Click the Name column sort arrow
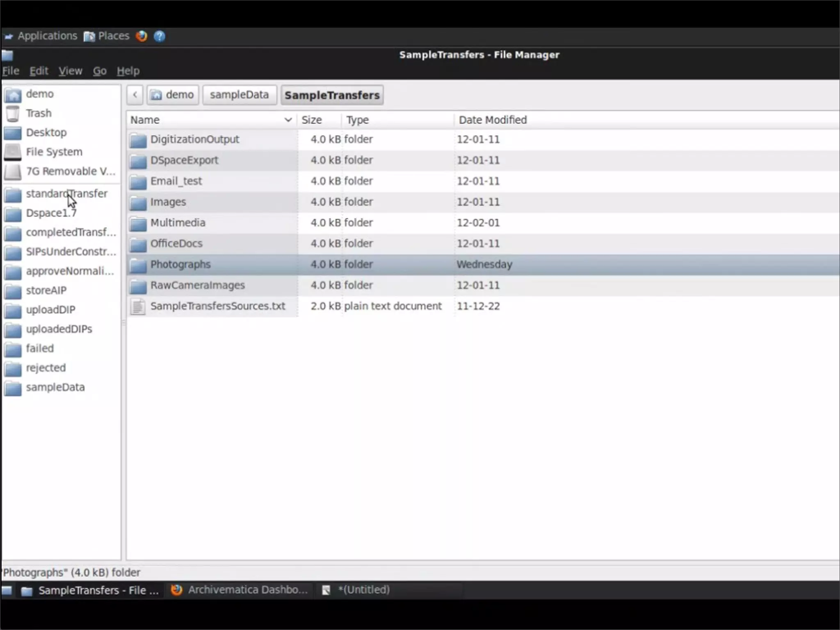The height and width of the screenshot is (630, 840). click(x=288, y=120)
